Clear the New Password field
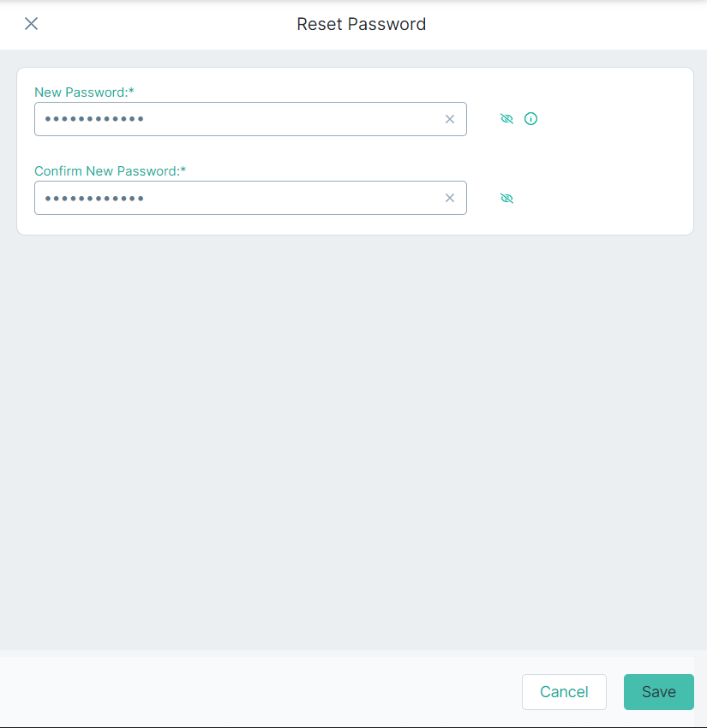 tap(450, 119)
